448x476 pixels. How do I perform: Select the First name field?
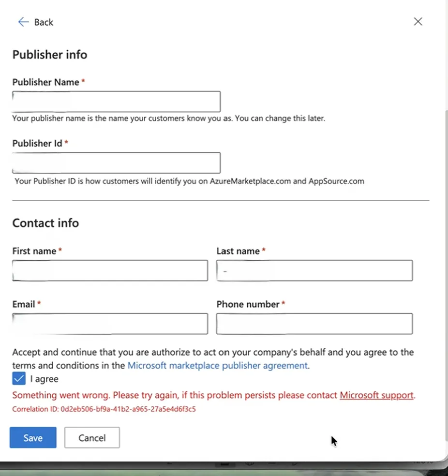(x=110, y=270)
